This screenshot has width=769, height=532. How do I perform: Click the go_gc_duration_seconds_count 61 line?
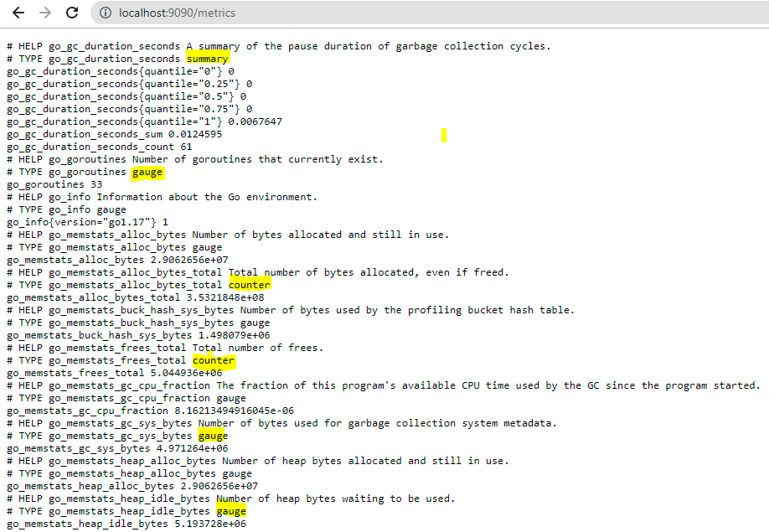(x=99, y=147)
